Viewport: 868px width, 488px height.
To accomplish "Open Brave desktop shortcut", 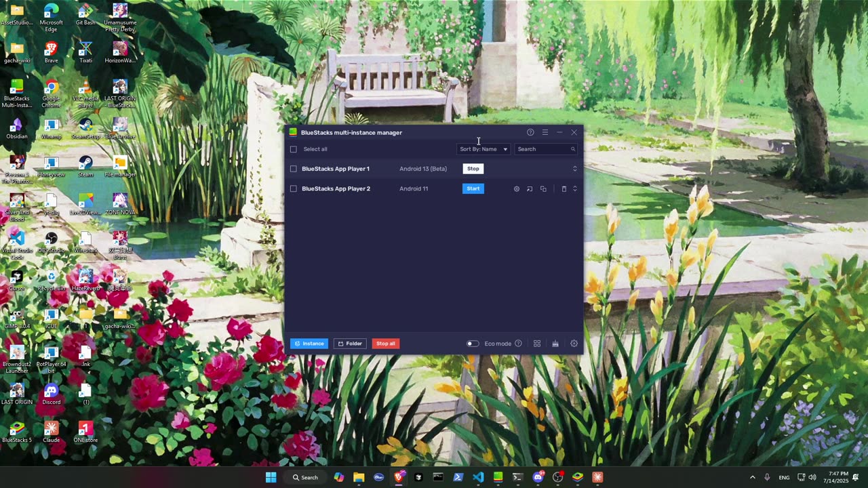I will 52,52.
